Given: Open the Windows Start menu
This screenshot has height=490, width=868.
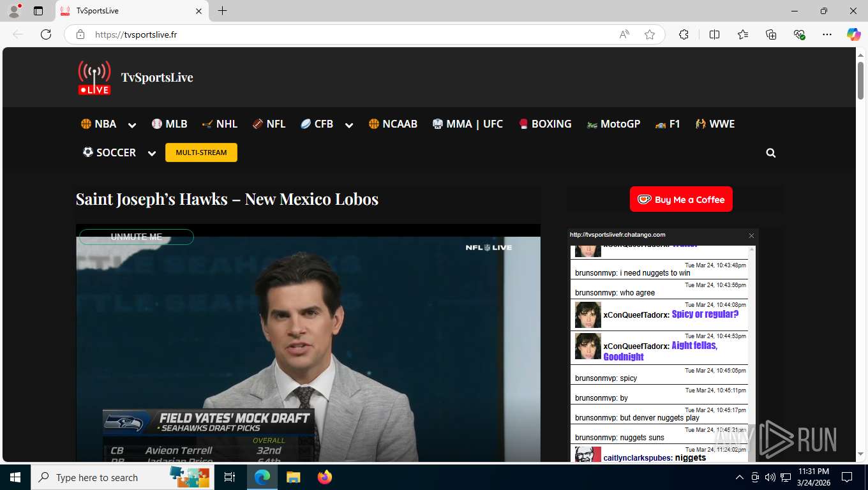Looking at the screenshot, I should coord(15,477).
